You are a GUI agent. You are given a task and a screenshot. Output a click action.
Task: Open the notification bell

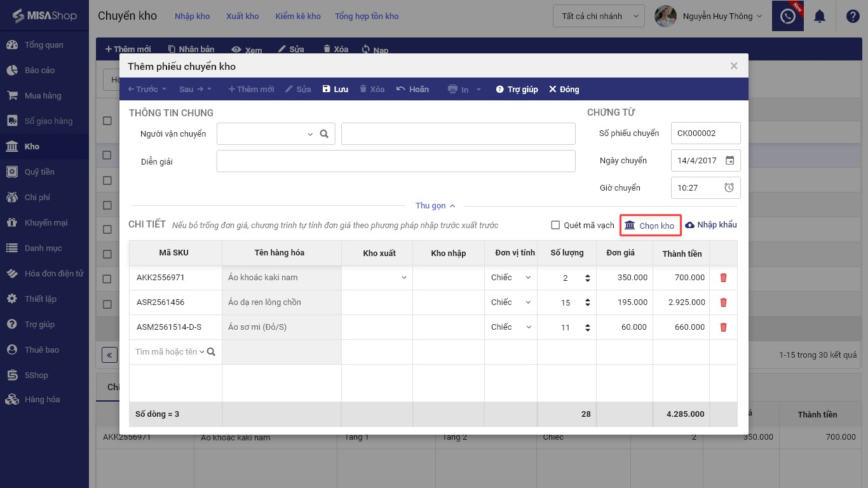(820, 17)
